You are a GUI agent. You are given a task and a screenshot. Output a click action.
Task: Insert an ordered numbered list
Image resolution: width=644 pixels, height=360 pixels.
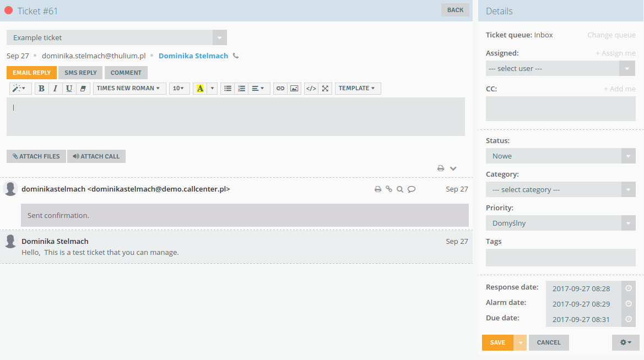point(241,88)
